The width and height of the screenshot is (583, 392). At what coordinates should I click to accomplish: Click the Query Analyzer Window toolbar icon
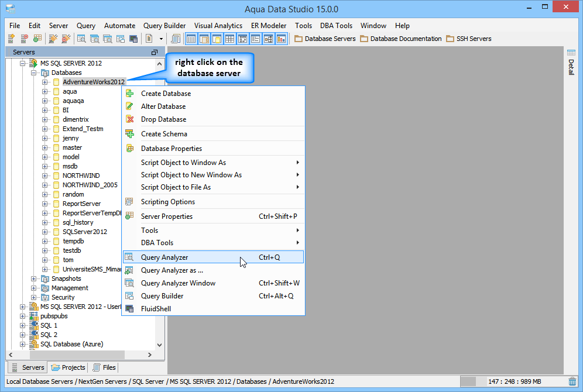(x=108, y=38)
